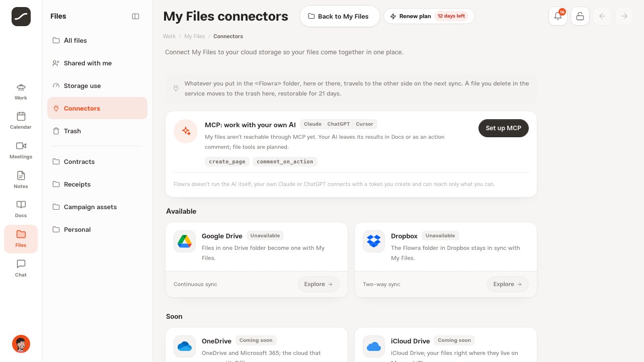Open the Personal folder
This screenshot has width=644, height=362.
click(x=97, y=229)
